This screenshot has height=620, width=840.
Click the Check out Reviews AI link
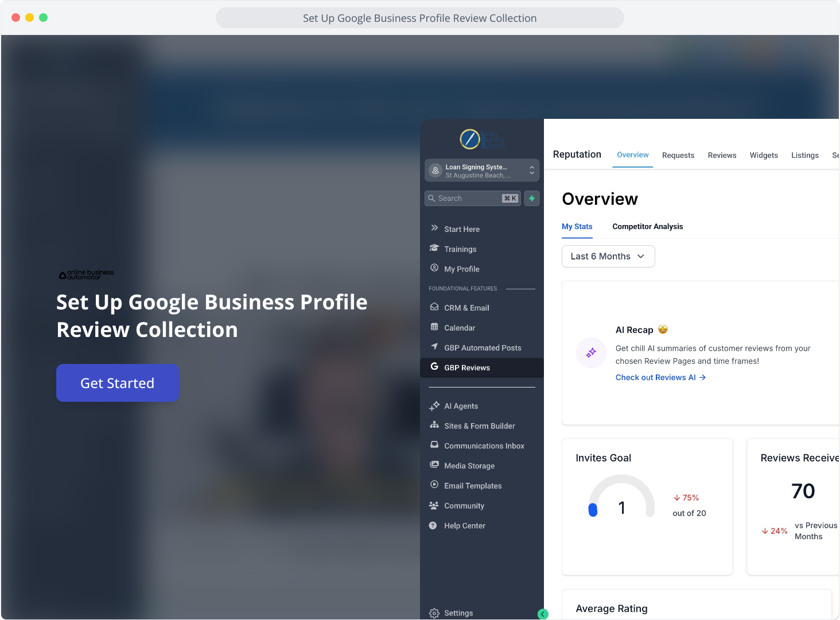661,378
